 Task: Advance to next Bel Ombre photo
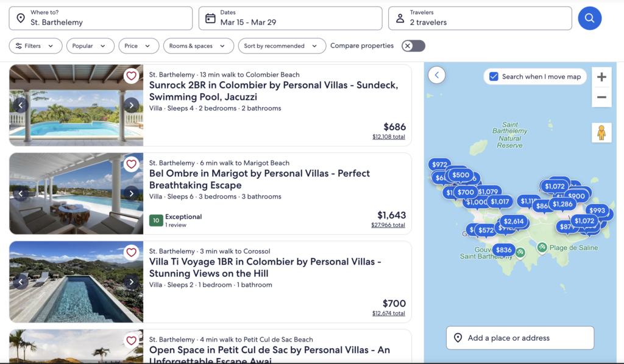(132, 194)
